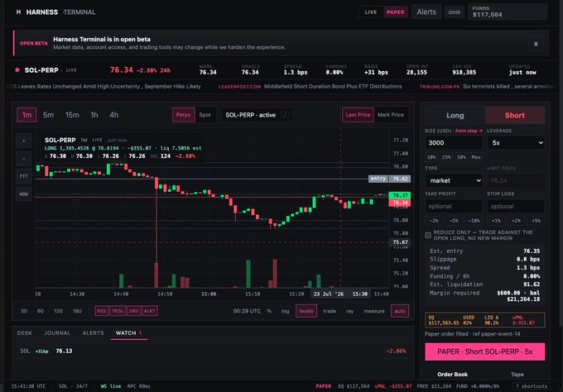The image size is (563, 392).
Task: Choose the -10% take profit preset
Action: pos(474,221)
